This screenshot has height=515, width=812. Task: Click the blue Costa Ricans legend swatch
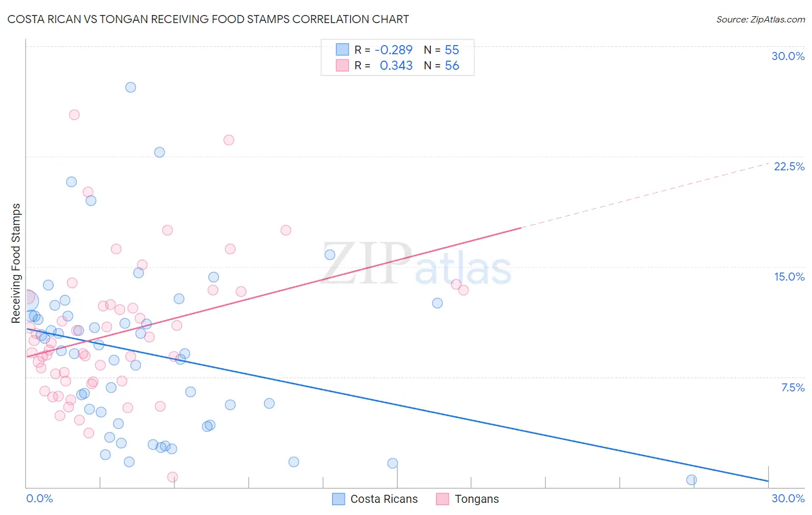[x=338, y=499]
